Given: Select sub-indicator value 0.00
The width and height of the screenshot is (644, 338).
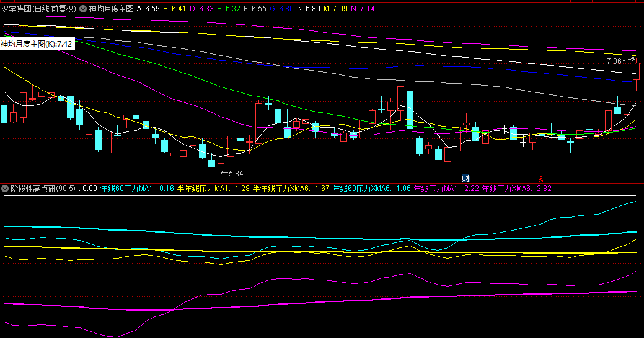Looking at the screenshot, I should pos(89,189).
